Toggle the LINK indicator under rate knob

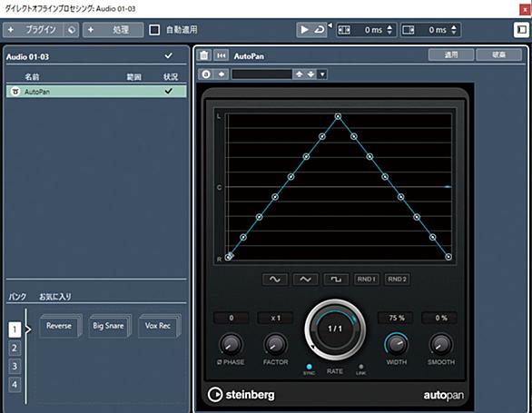(x=361, y=367)
